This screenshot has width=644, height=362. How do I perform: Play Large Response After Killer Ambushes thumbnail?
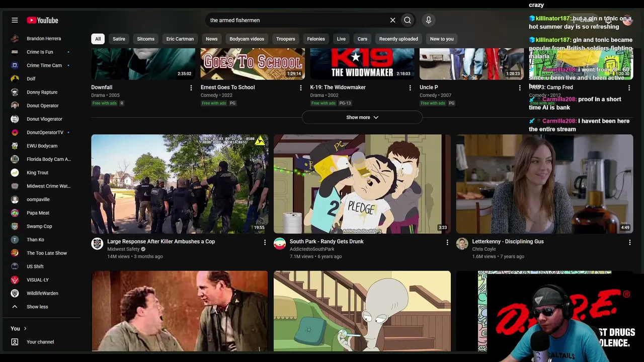pos(180,184)
